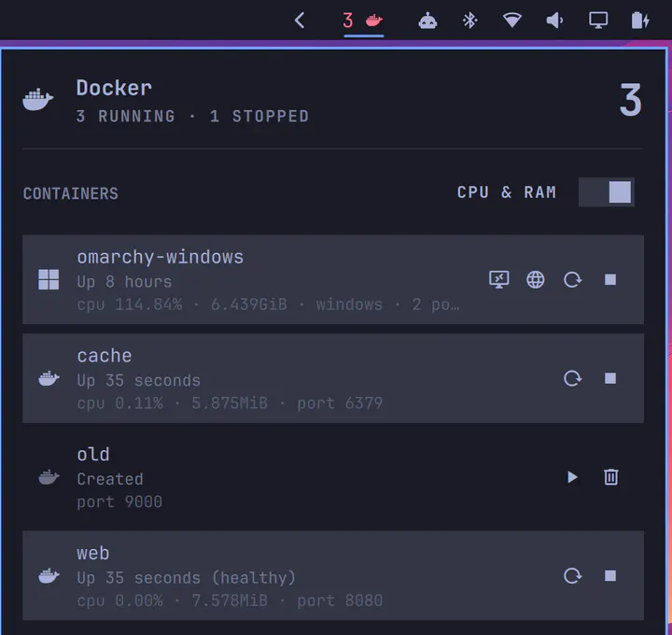This screenshot has height=635, width=672.
Task: Click the dimmed whale icon beside old
Action: (49, 477)
